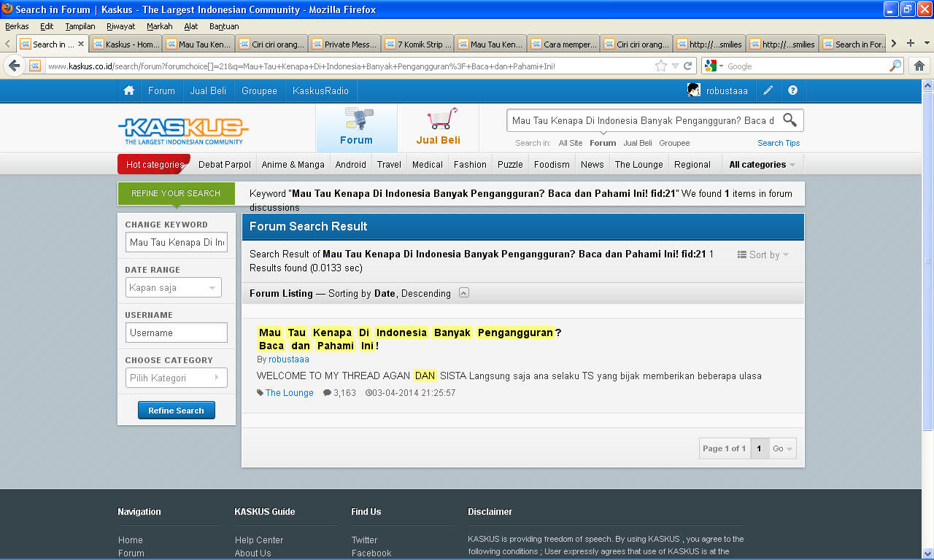Image resolution: width=934 pixels, height=560 pixels.
Task: Open the pencil create-post icon
Action: [768, 91]
